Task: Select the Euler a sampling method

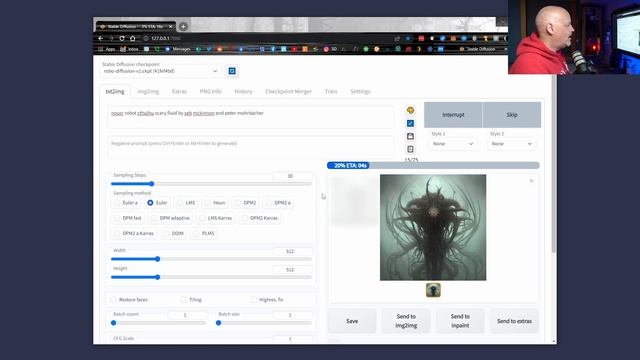Action: point(126,203)
